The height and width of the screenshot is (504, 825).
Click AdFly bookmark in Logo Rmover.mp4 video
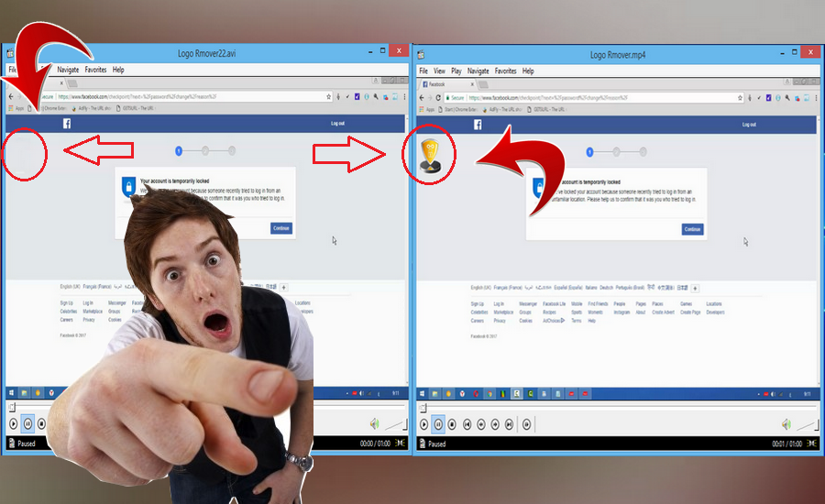[501, 109]
